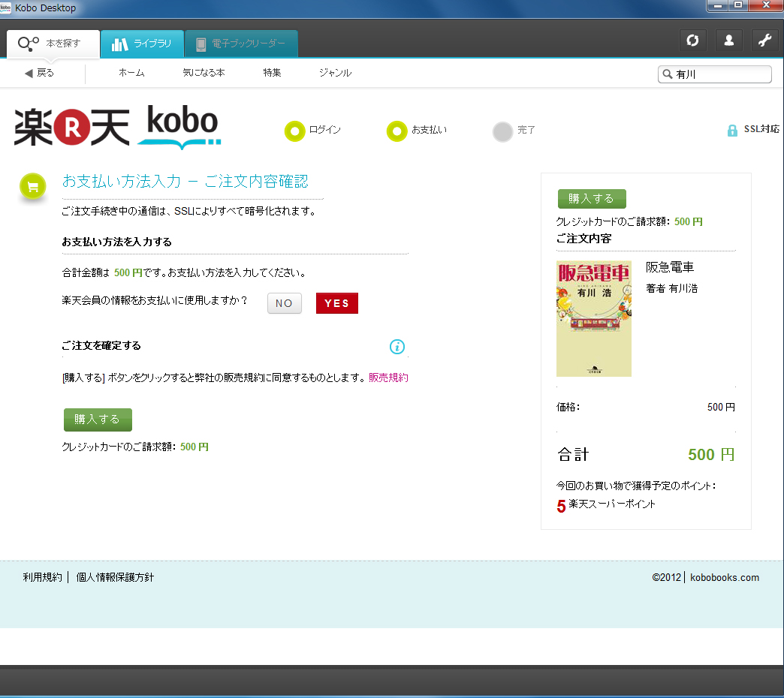
Task: Open 利用規約 footer link
Action: click(43, 578)
